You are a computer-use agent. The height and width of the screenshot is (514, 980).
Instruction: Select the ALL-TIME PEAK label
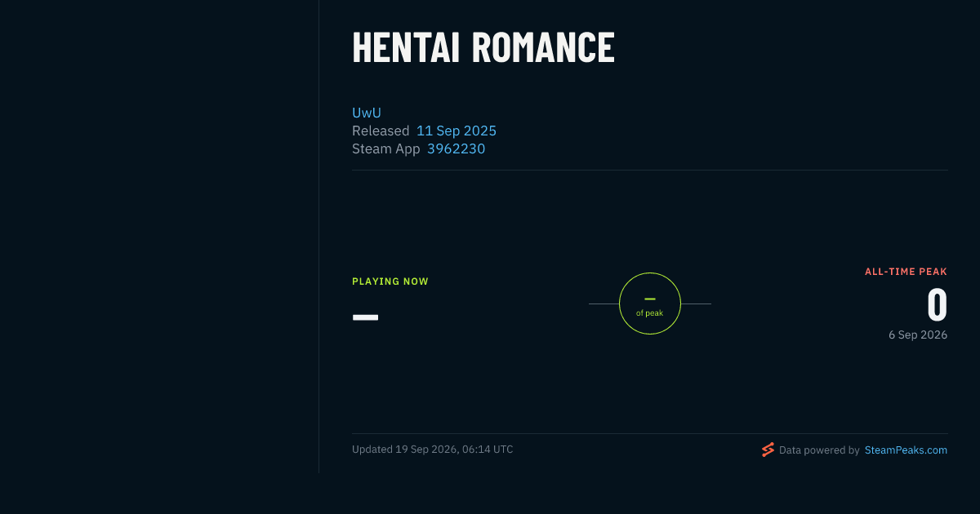[x=906, y=272]
